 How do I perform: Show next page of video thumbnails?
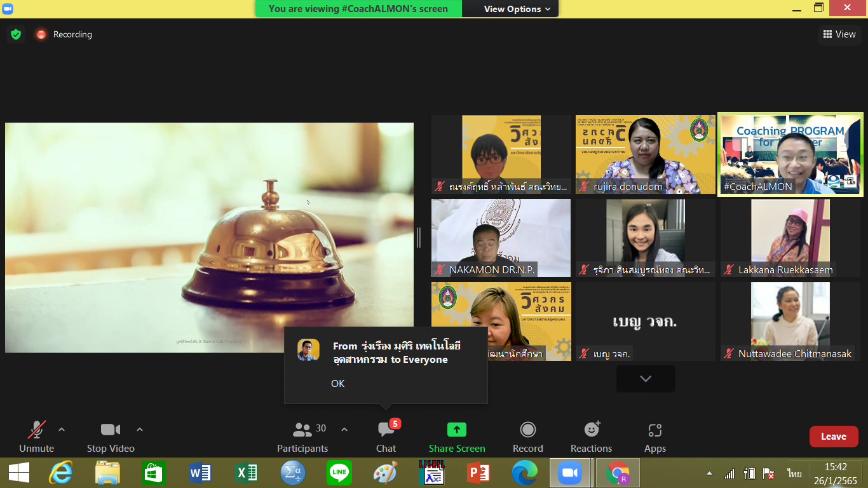[646, 379]
